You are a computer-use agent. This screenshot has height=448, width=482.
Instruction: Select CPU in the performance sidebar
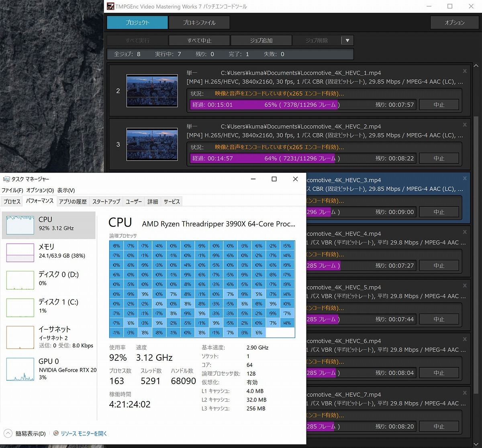[49, 225]
